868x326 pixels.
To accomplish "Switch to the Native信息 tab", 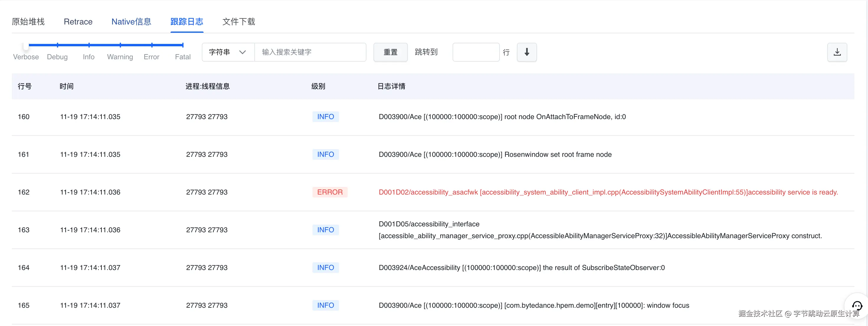I will click(131, 22).
